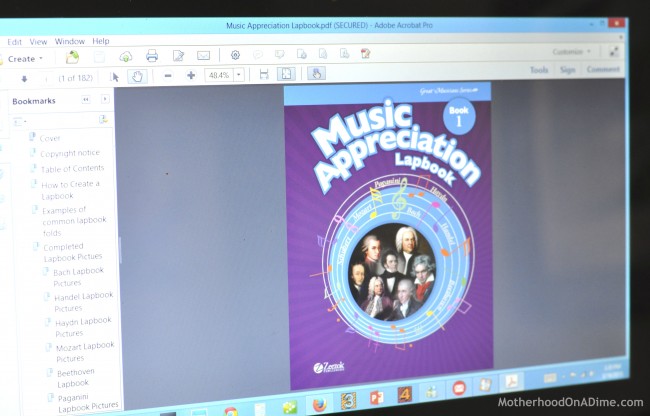Open the Customize dropdown
This screenshot has width=650, height=416.
(x=571, y=52)
